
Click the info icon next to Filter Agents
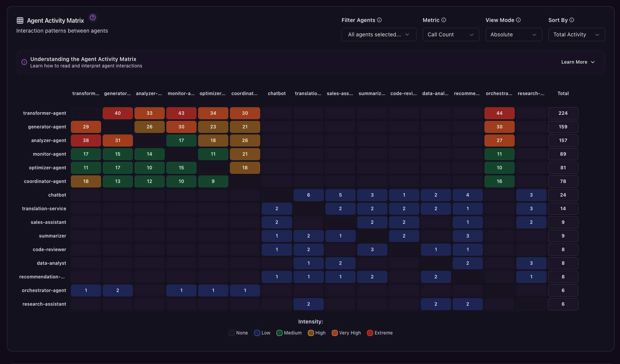(379, 20)
